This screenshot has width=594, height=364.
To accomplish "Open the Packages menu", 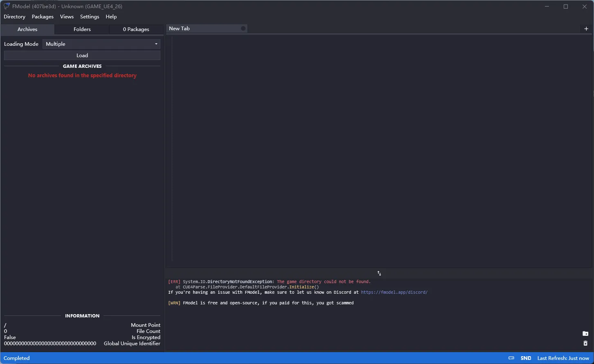I will pos(43,17).
